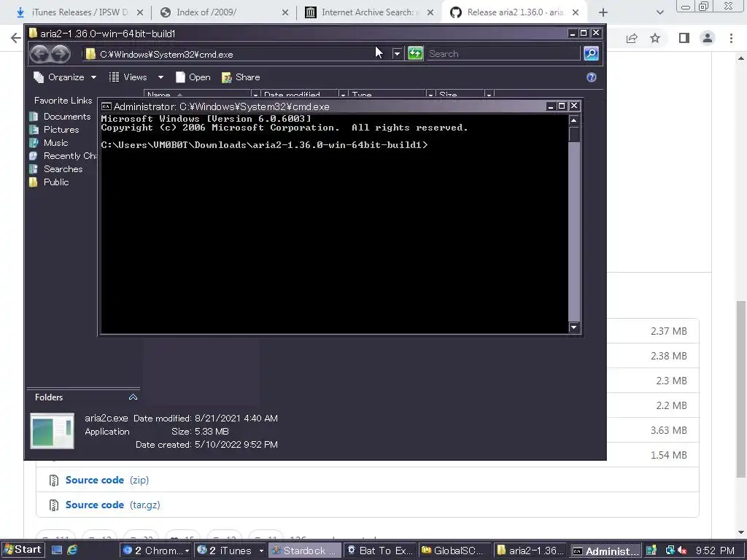747x560 pixels.
Task: Bookmark this page with star icon
Action: pyautogui.click(x=655, y=38)
